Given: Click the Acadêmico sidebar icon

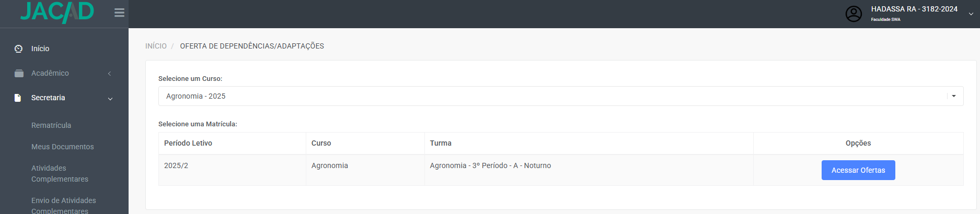Looking at the screenshot, I should click(x=19, y=73).
